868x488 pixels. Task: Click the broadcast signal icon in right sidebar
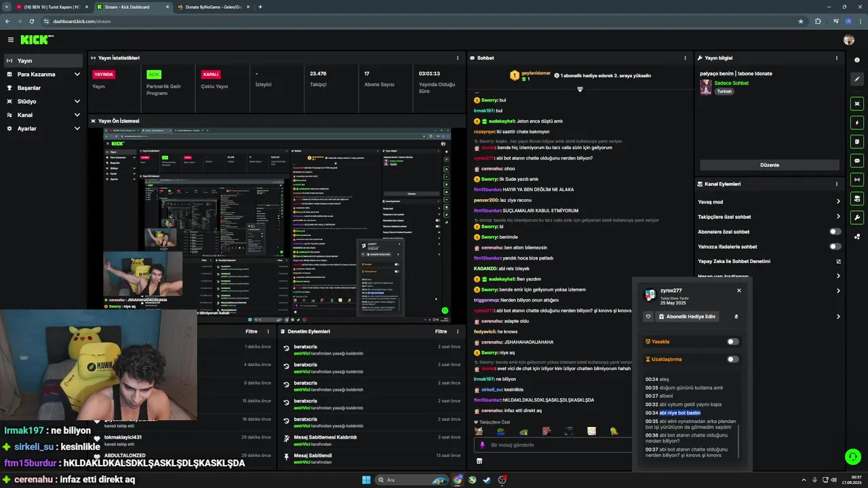tap(857, 180)
